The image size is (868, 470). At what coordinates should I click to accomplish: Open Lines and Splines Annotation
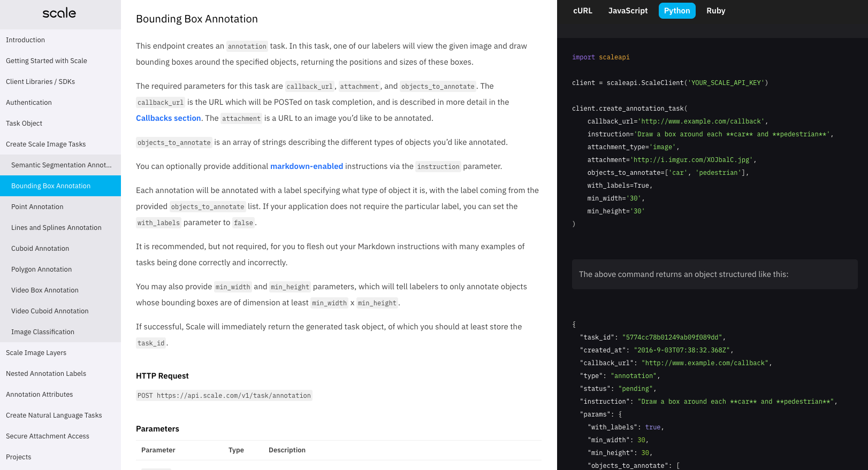(x=60, y=228)
